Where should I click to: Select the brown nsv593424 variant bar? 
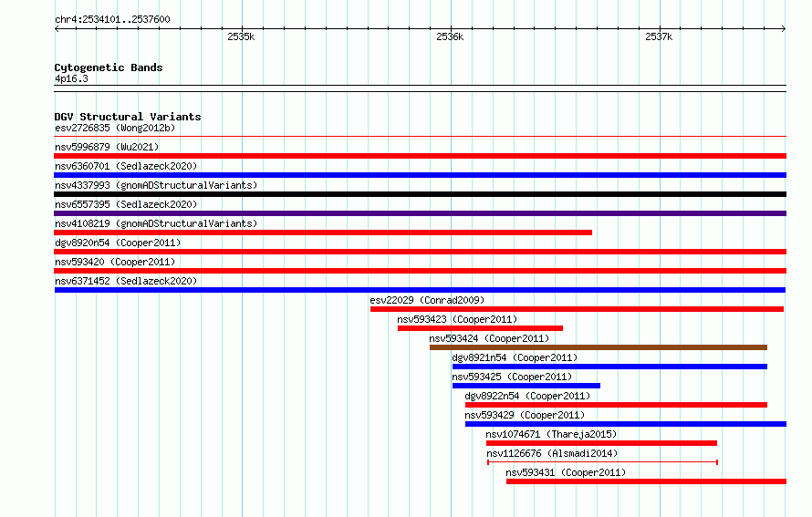[599, 347]
